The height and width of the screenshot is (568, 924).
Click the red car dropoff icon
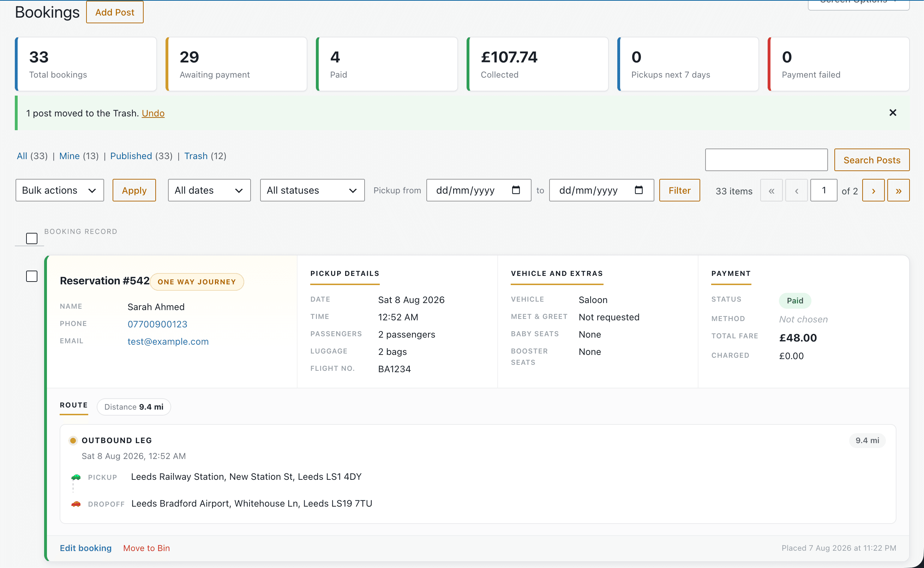tap(76, 504)
